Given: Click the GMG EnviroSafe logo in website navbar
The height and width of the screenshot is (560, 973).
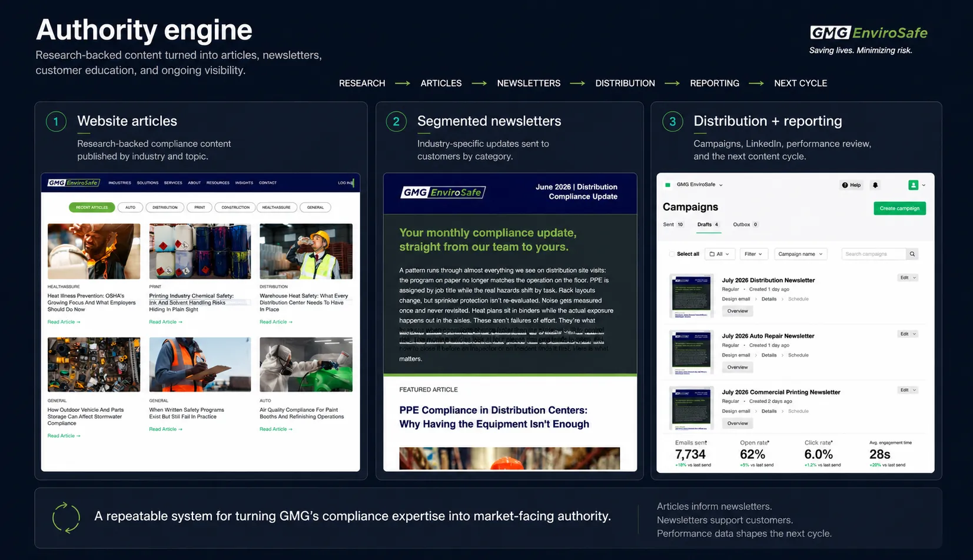Looking at the screenshot, I should (74, 183).
